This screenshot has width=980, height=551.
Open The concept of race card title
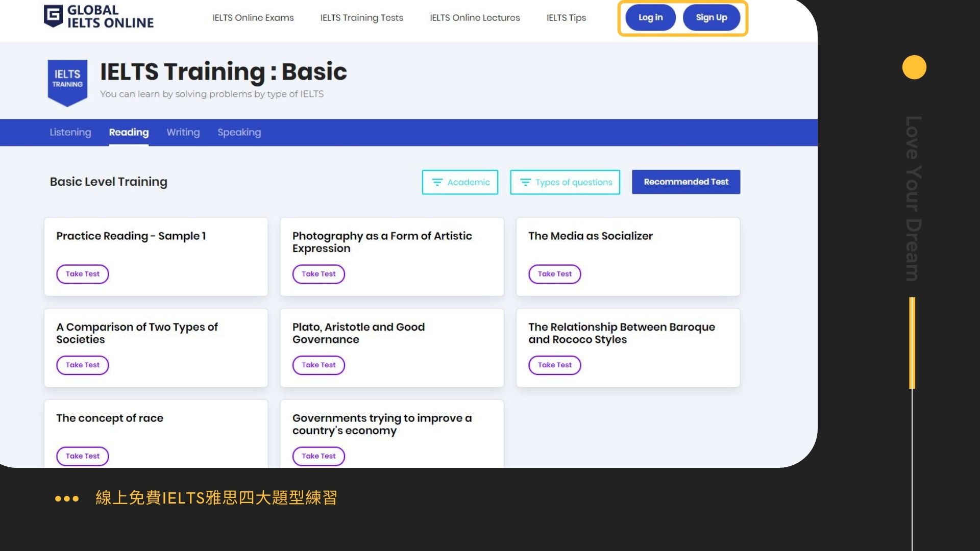click(x=110, y=418)
